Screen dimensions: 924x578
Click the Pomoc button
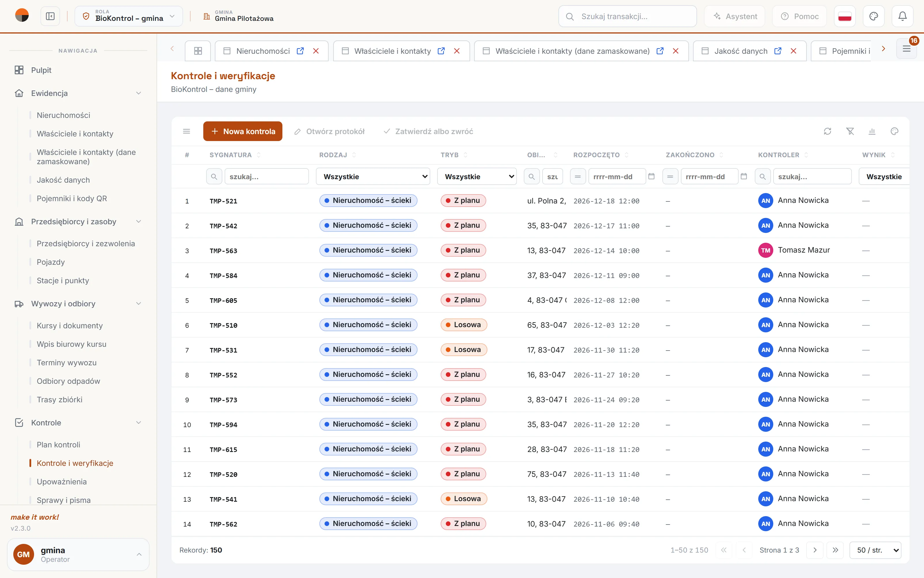(800, 16)
